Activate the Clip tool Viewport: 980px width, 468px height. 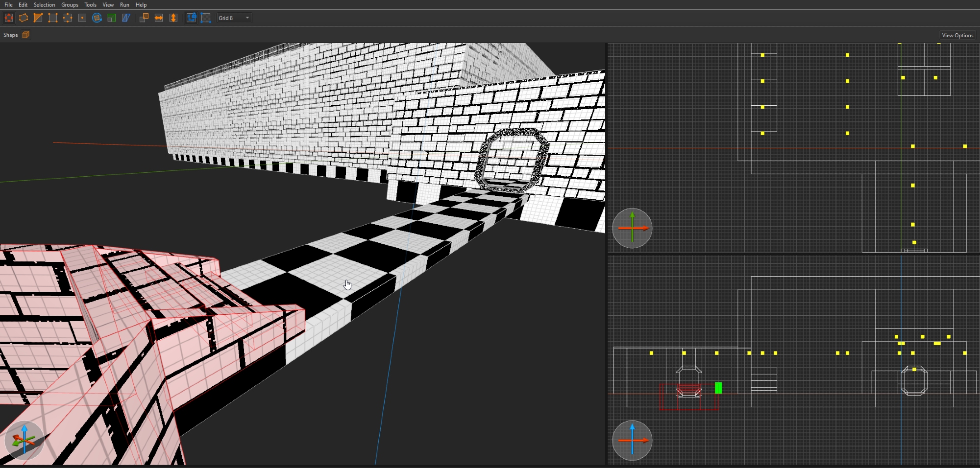pyautogui.click(x=38, y=18)
